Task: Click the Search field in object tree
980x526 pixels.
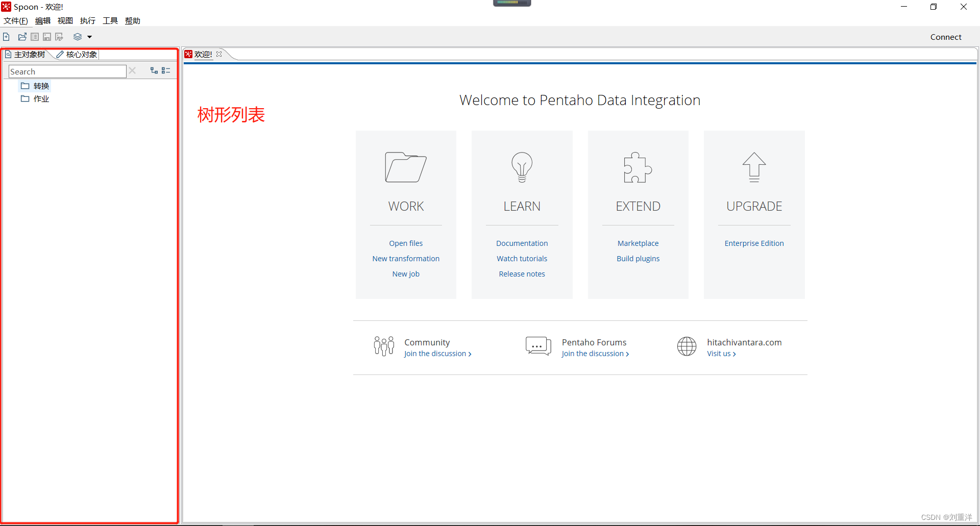Action: click(67, 71)
